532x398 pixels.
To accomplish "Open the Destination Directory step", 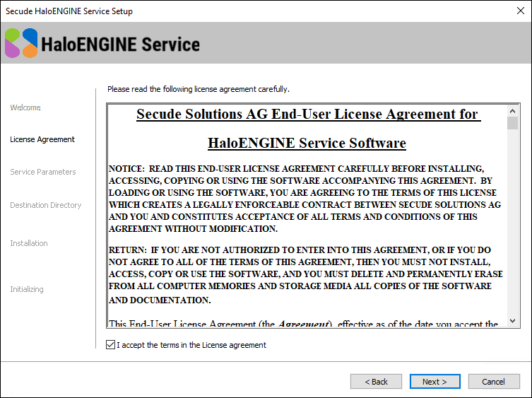I will [x=46, y=205].
